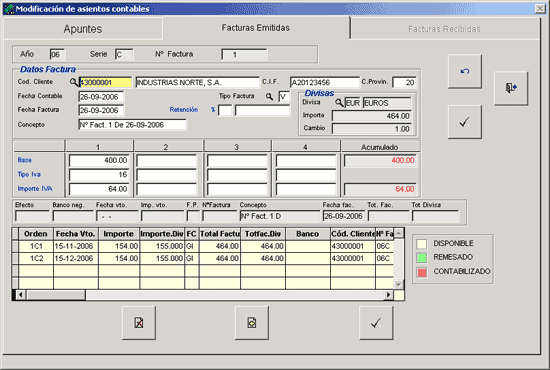Click the Acumulado base total 400.00
The width and height of the screenshot is (550, 370).
tap(380, 160)
